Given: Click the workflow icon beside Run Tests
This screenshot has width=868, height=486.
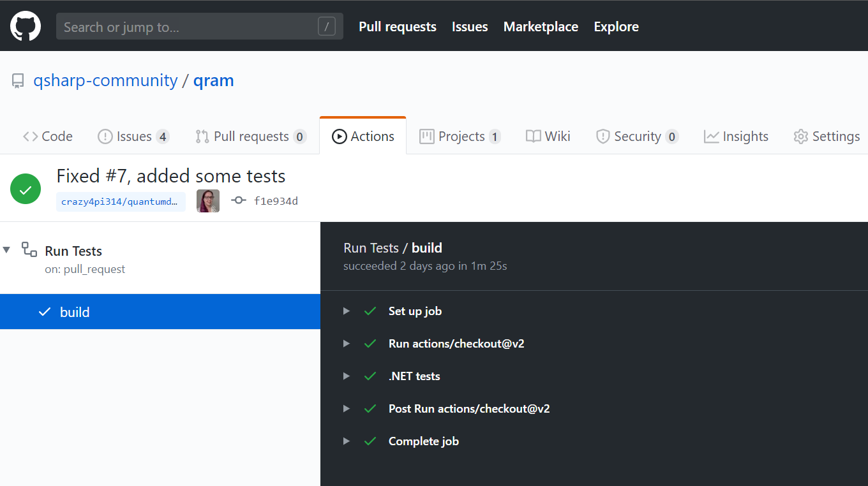Looking at the screenshot, I should (29, 249).
